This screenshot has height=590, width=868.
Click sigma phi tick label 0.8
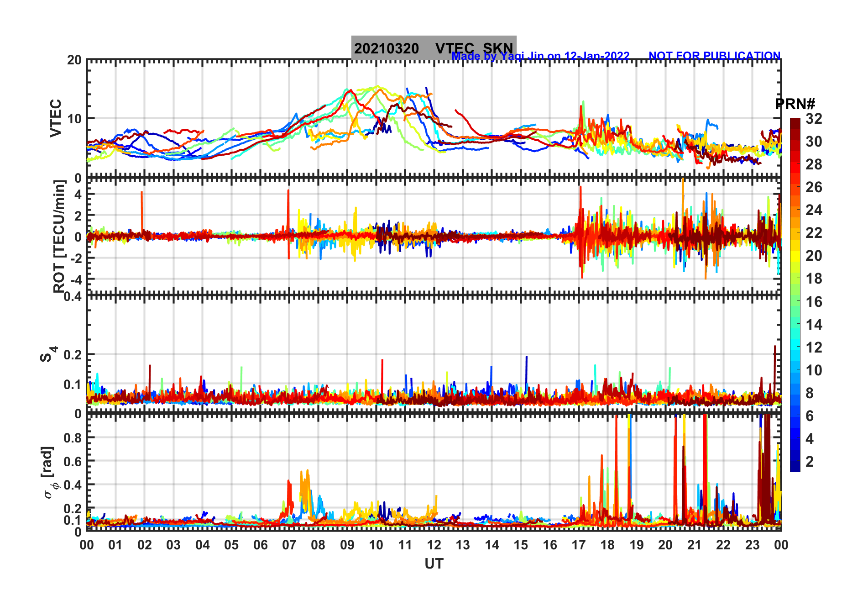pos(73,437)
